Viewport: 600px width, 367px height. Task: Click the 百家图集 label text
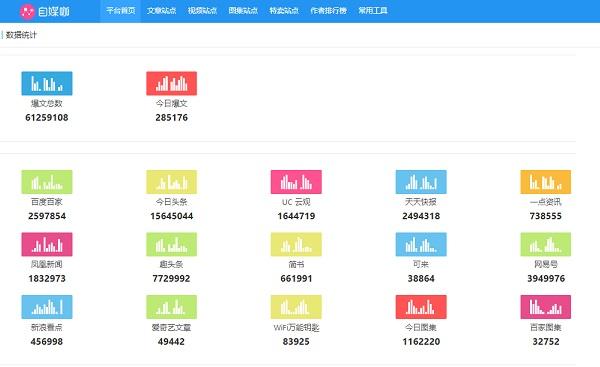tap(546, 327)
